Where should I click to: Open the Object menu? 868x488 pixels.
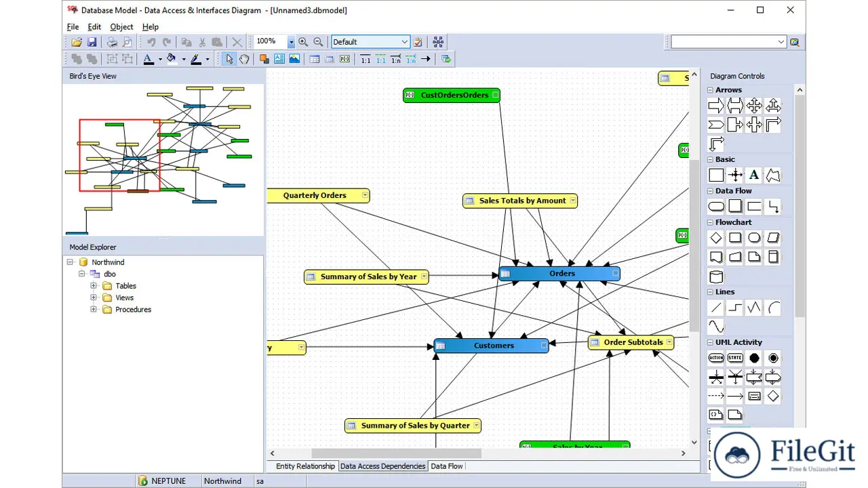coord(122,27)
